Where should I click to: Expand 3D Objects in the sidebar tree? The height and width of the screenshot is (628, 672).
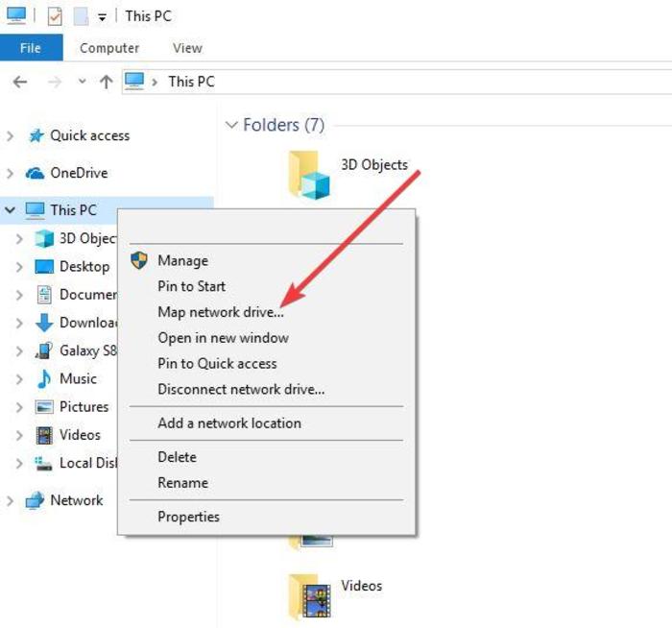pos(19,239)
